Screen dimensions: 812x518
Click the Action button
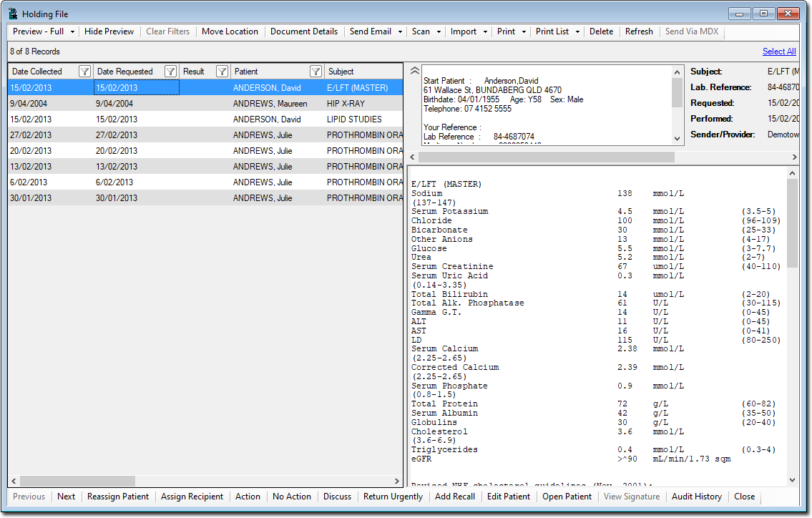coord(248,497)
